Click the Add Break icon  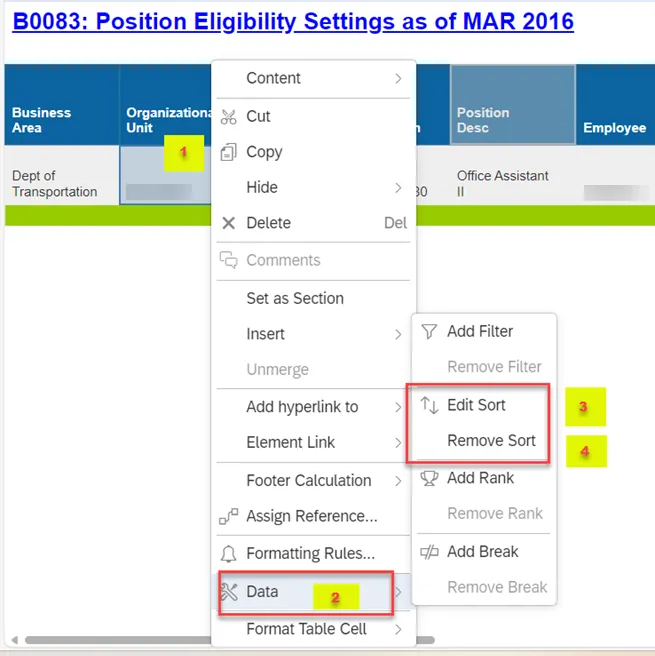tap(429, 551)
